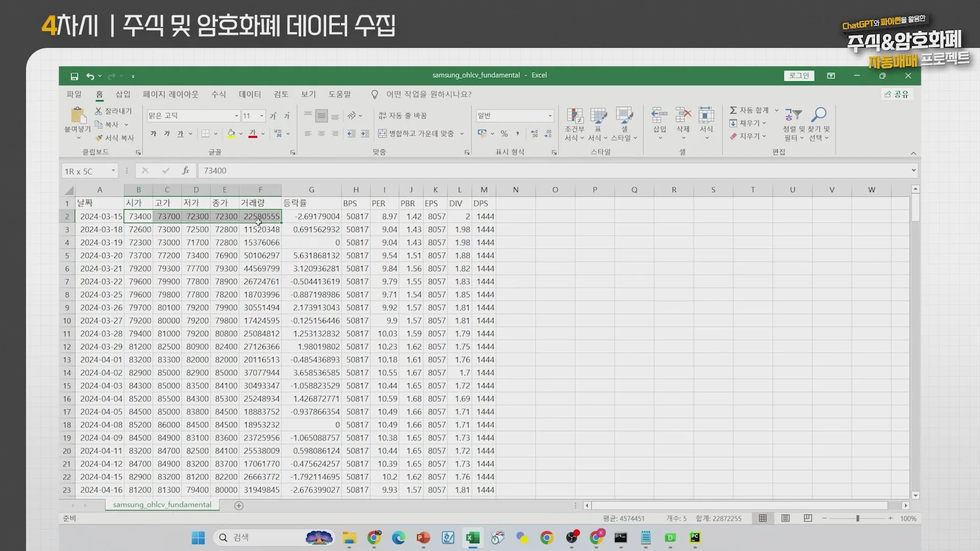
Task: Open the font size dropdown
Action: pyautogui.click(x=262, y=116)
